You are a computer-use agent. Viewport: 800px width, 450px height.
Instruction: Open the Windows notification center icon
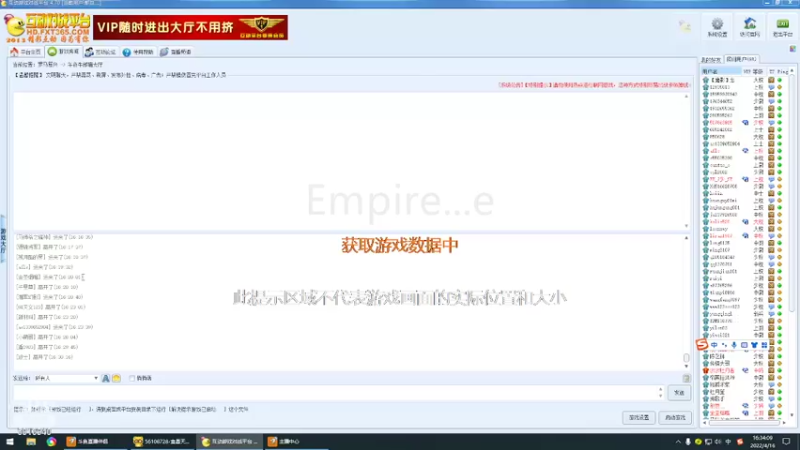coord(786,442)
